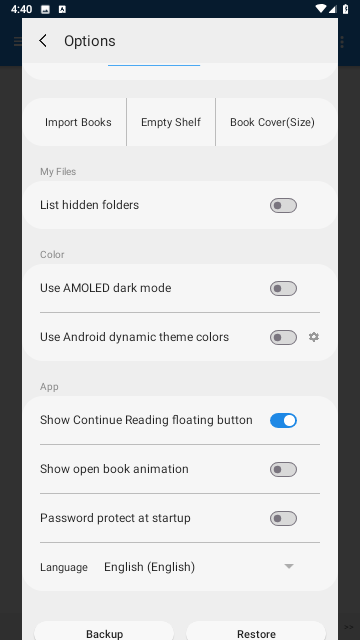Turn on Password protect at startup
Screen dimensions: 360x640
[283, 518]
